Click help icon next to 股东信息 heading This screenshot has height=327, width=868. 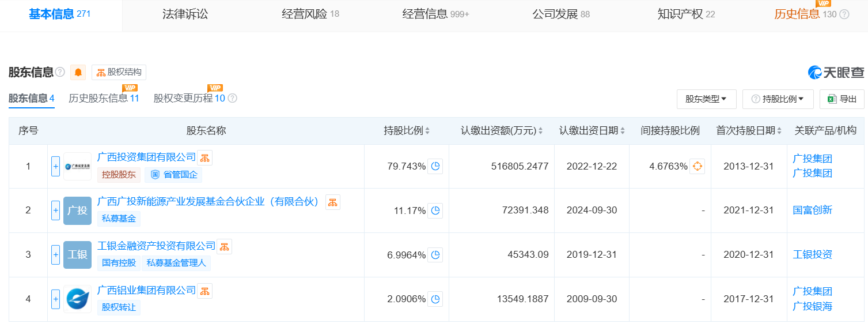60,72
